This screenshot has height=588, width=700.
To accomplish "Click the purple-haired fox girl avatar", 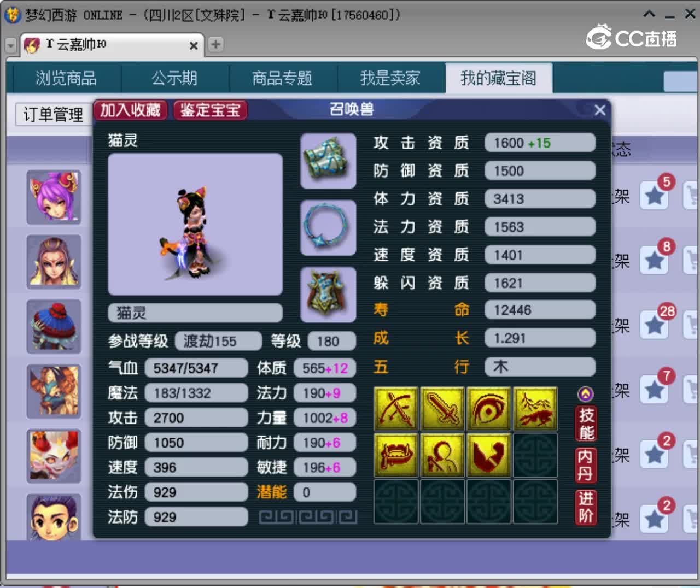I will [x=54, y=197].
